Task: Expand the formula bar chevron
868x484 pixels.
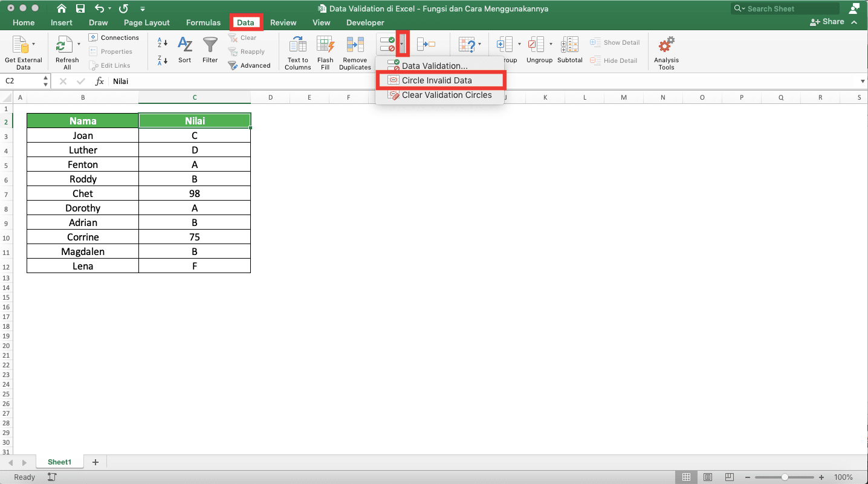Action: [x=863, y=81]
